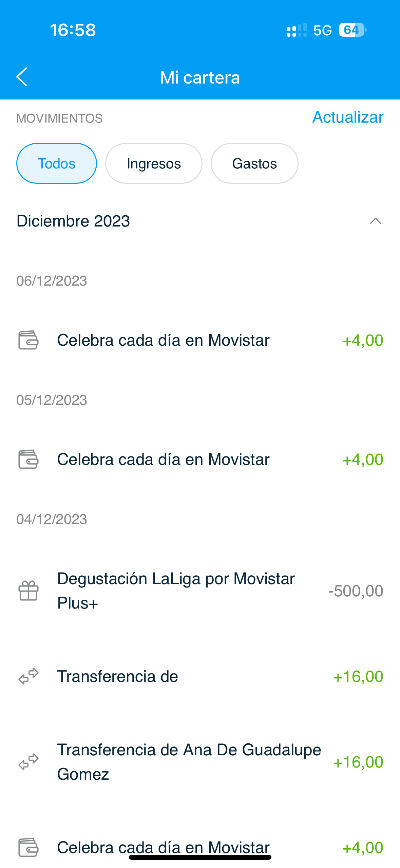The image size is (400, 868).
Task: Tap the Diciembre 2023 month header
Action: click(73, 221)
